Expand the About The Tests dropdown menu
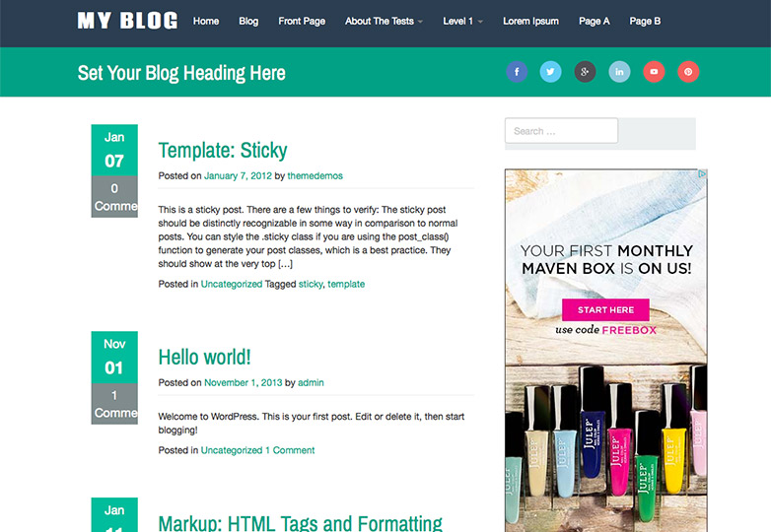The image size is (771, 532). tap(384, 21)
